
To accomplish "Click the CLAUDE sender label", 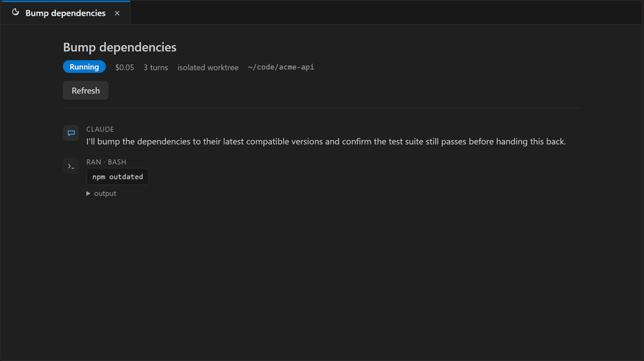I will tap(99, 129).
